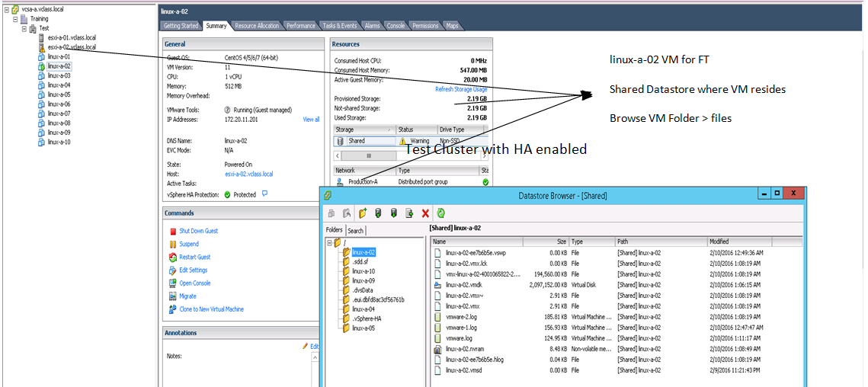The height and width of the screenshot is (387, 868).
Task: Click the Refresh Storage Usage link
Action: [x=461, y=89]
